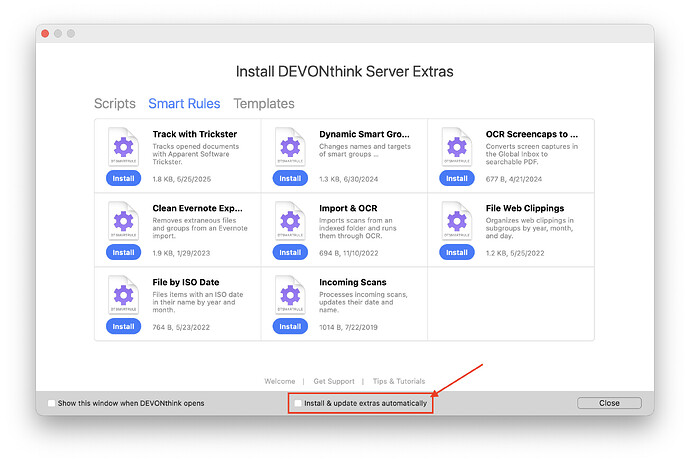Install the OCR Screencaps to ... rule
The height and width of the screenshot is (462, 690).
[x=456, y=178]
